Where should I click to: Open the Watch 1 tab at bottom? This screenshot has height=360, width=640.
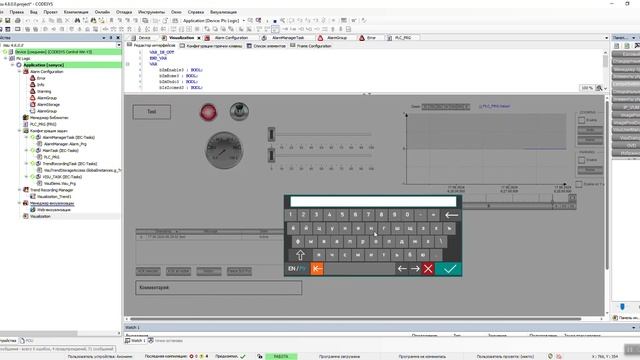135,340
